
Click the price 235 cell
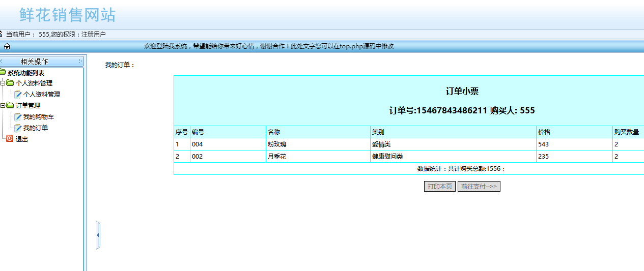[574, 156]
